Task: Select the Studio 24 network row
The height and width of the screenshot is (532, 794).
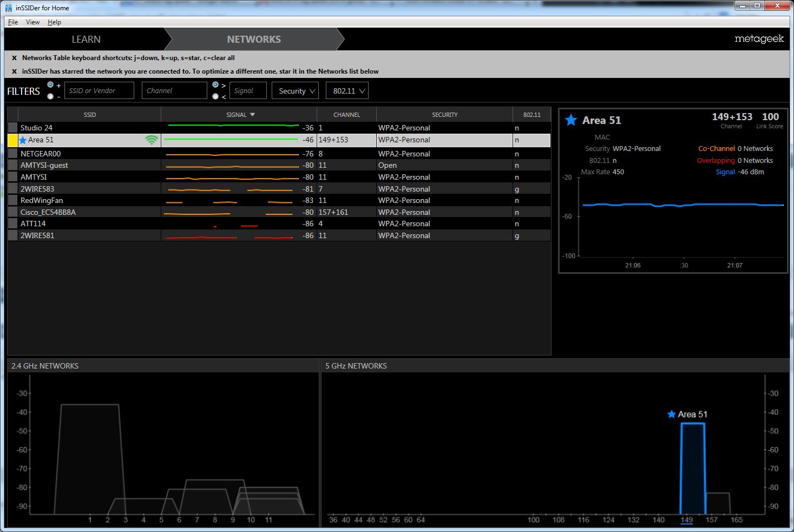Action: click(279, 128)
